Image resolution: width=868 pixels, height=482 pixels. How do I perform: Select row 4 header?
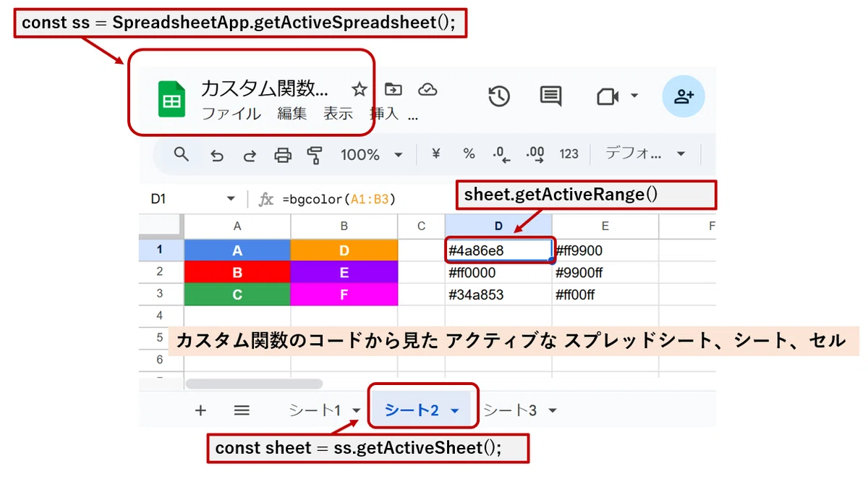pos(161,316)
